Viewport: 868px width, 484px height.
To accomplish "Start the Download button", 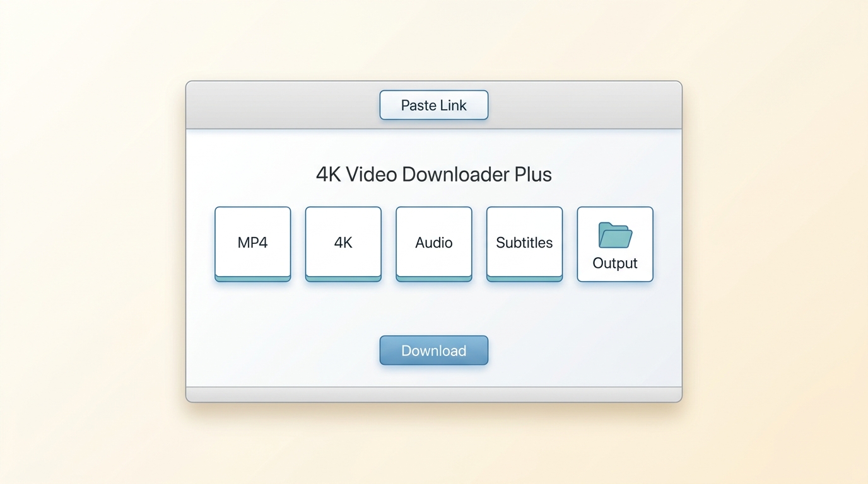I will click(x=434, y=350).
